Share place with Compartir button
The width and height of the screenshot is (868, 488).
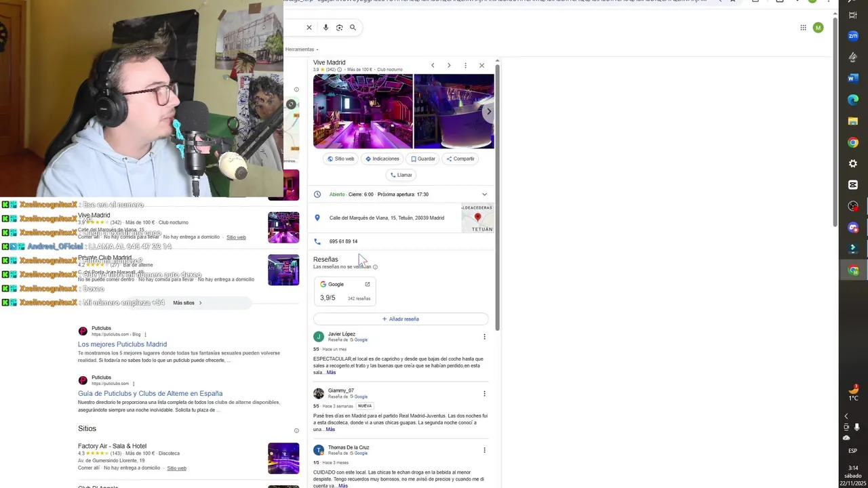460,159
